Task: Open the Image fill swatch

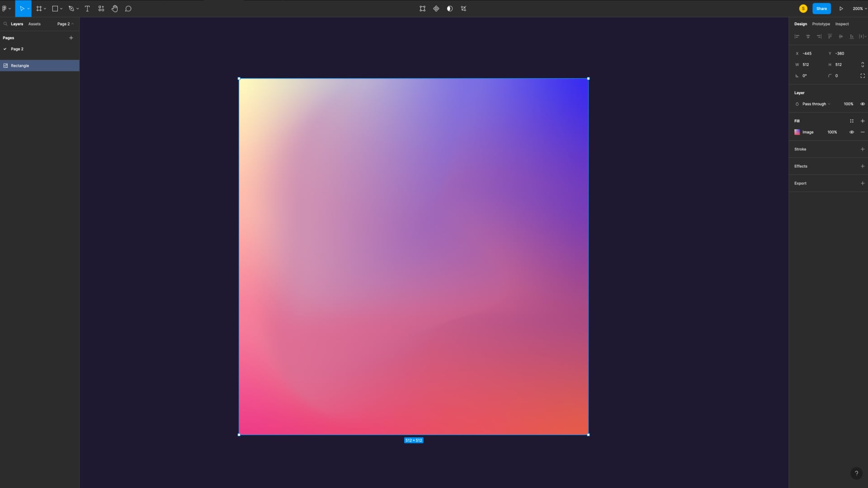Action: pyautogui.click(x=797, y=132)
